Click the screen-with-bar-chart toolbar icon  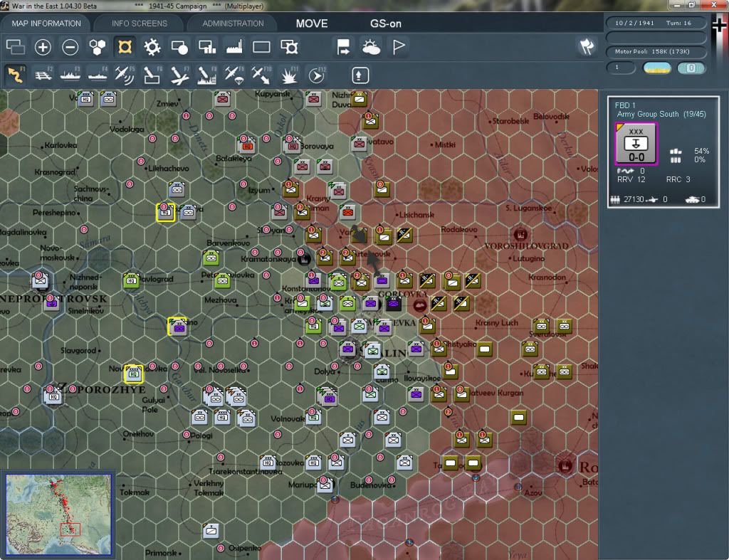207,47
